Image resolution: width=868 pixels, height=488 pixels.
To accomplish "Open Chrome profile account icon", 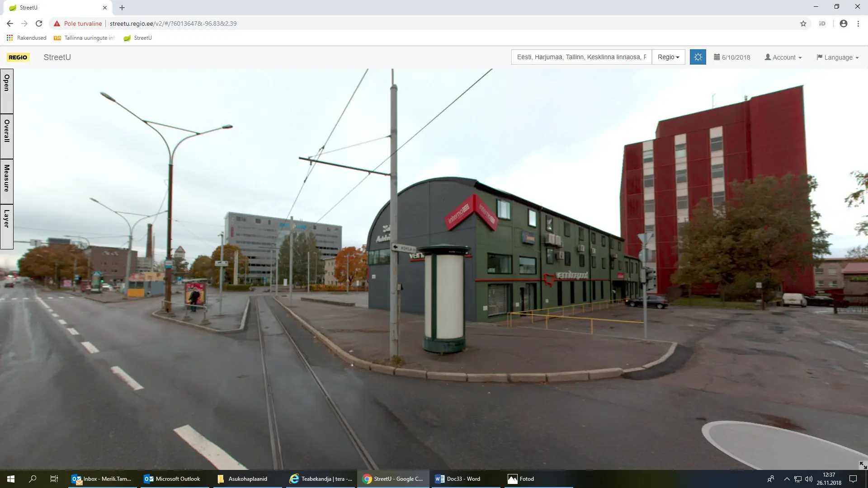I will tap(843, 23).
